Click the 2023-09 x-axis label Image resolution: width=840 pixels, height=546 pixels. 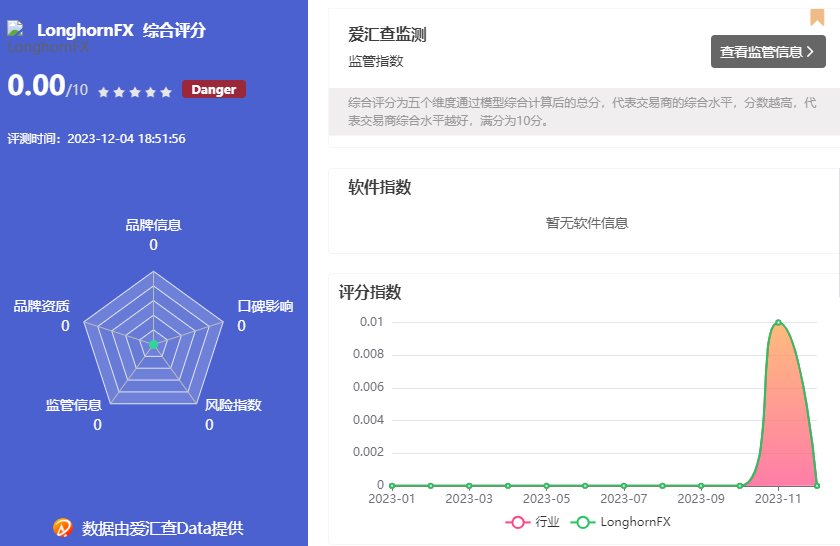(701, 499)
